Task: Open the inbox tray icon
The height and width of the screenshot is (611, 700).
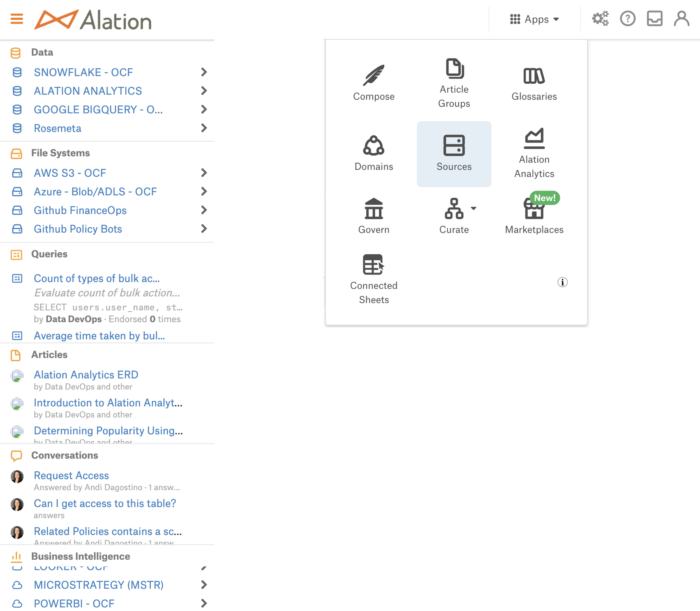Action: click(x=655, y=19)
